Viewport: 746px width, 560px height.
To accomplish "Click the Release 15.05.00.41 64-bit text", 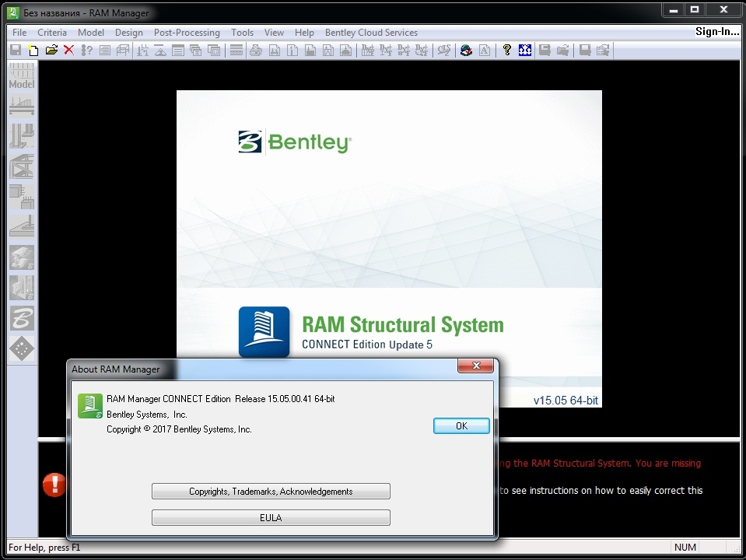I will click(x=285, y=399).
